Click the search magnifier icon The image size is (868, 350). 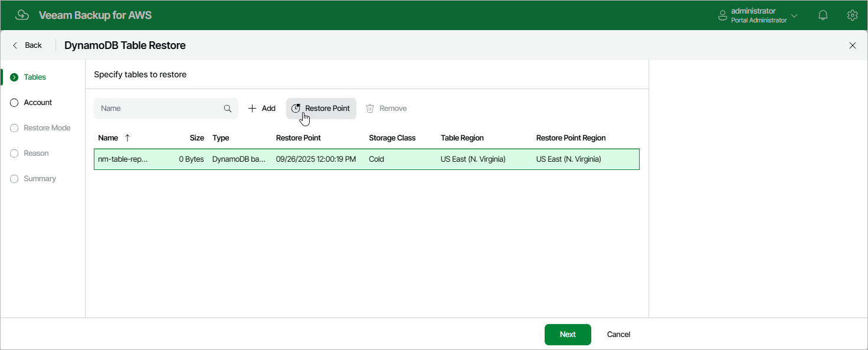(228, 109)
